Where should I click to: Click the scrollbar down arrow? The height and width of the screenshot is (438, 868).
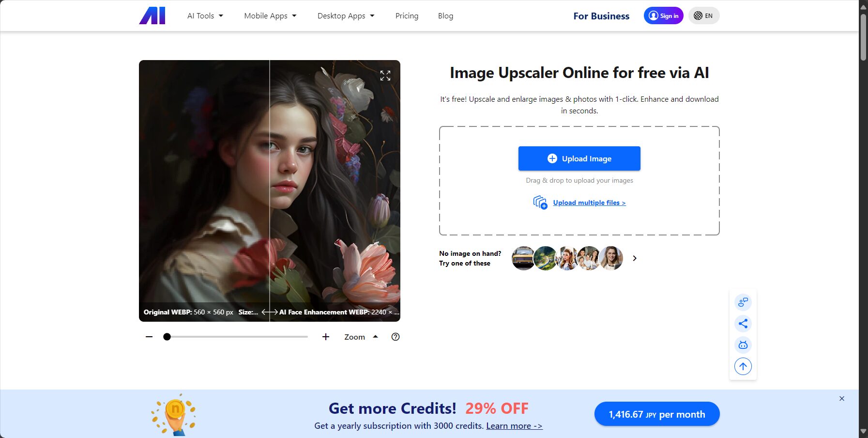(863, 431)
